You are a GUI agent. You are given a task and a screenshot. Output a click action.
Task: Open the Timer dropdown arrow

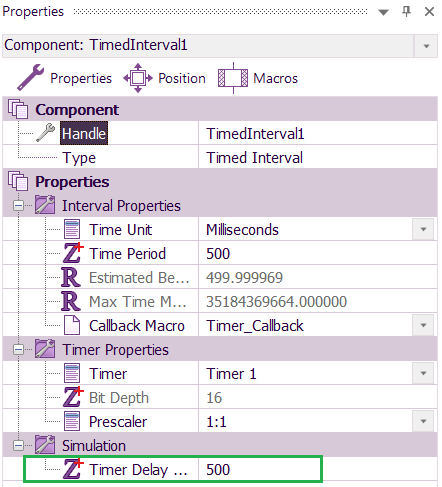coord(423,373)
